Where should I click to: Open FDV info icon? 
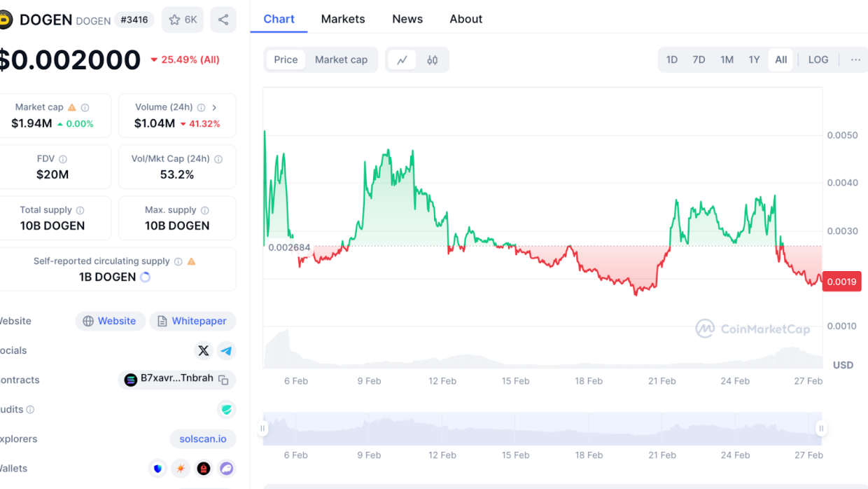click(63, 159)
